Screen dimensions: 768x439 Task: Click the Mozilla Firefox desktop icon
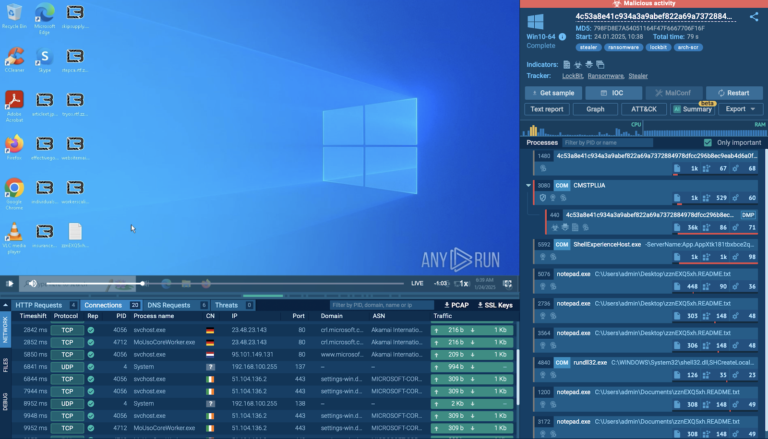14,146
